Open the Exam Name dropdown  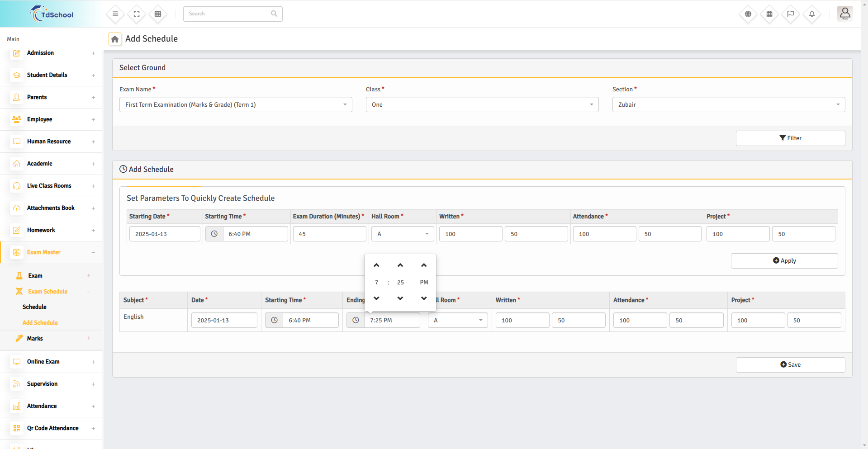(x=235, y=104)
